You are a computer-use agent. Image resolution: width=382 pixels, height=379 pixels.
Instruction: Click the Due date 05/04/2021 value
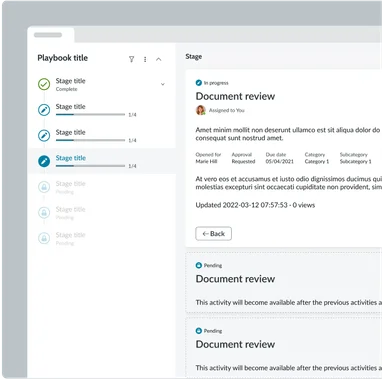coord(280,161)
